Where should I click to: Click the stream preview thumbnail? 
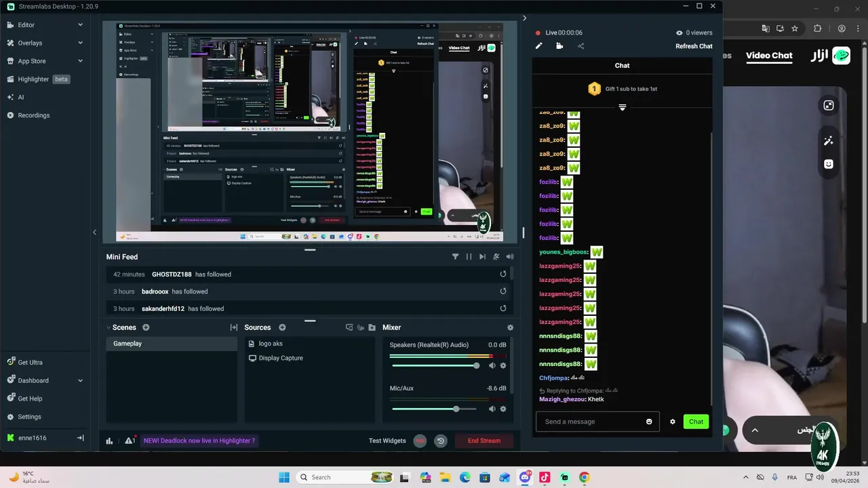310,131
